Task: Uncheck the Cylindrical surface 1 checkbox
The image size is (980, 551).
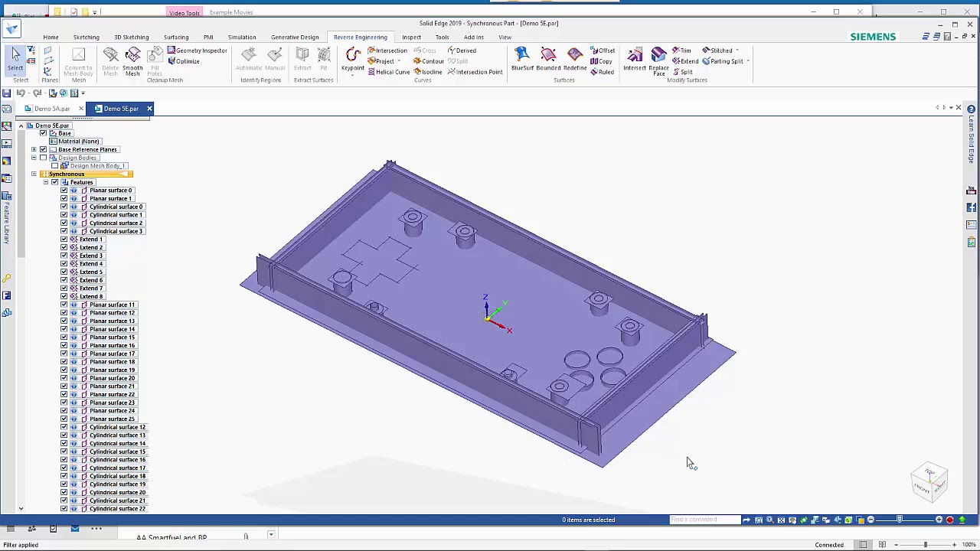Action: click(64, 215)
